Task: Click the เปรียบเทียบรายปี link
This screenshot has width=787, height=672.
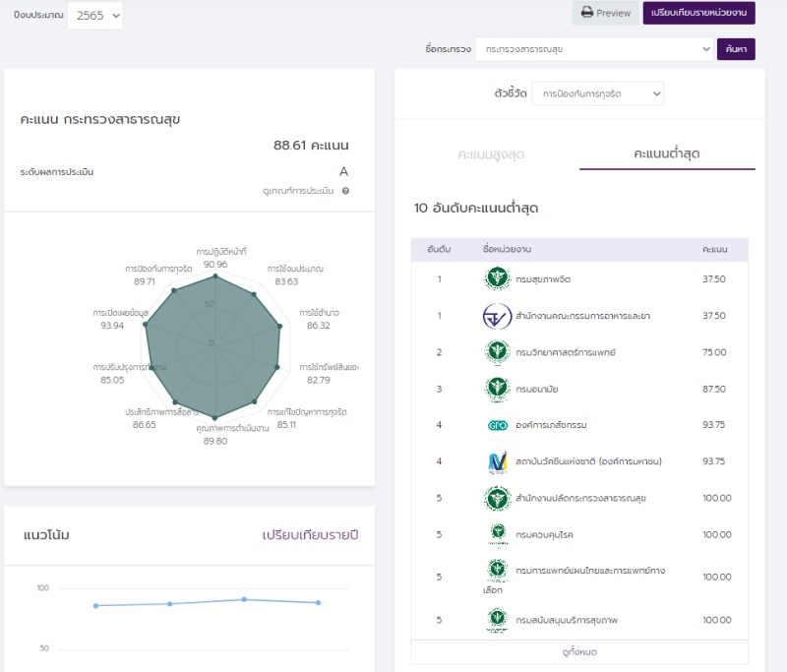Action: 310,534
